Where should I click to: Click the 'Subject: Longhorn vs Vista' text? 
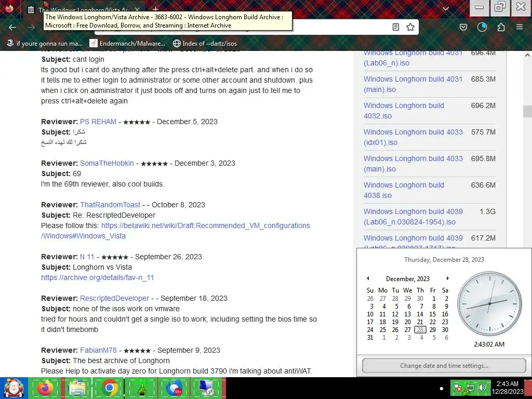[x=86, y=267]
